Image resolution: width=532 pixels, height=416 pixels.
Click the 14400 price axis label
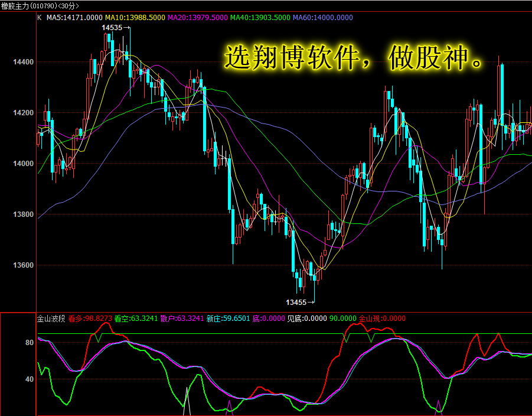[24, 62]
